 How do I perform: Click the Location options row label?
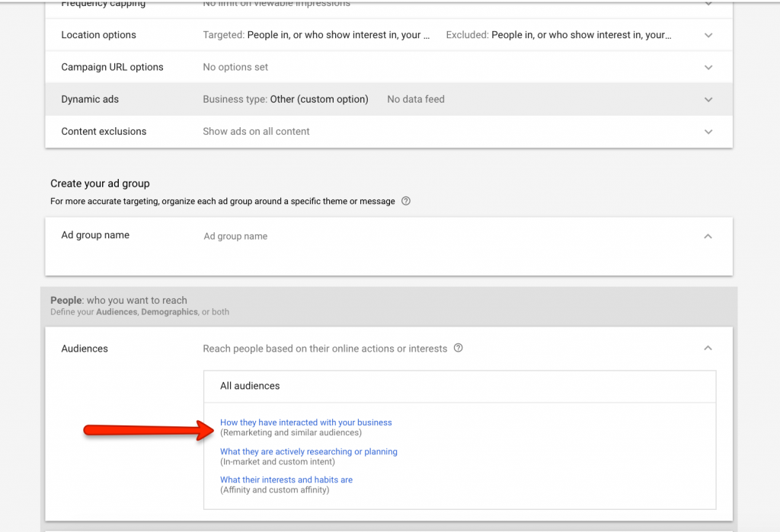(x=98, y=35)
